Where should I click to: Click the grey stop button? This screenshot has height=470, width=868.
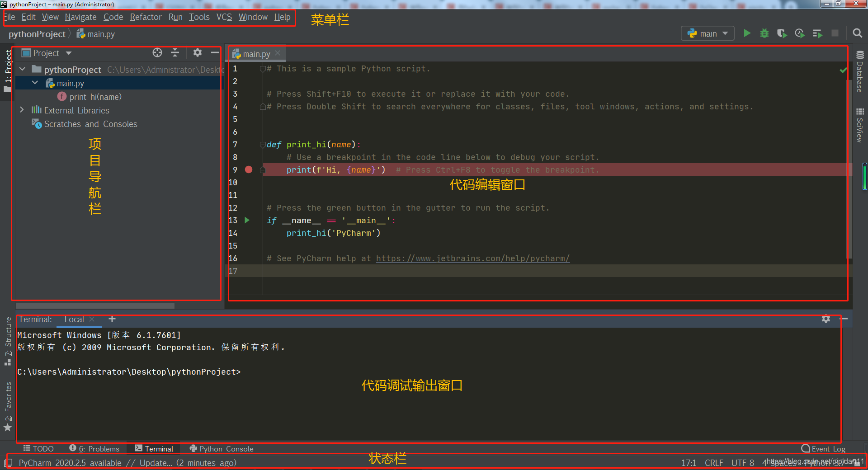pyautogui.click(x=835, y=33)
